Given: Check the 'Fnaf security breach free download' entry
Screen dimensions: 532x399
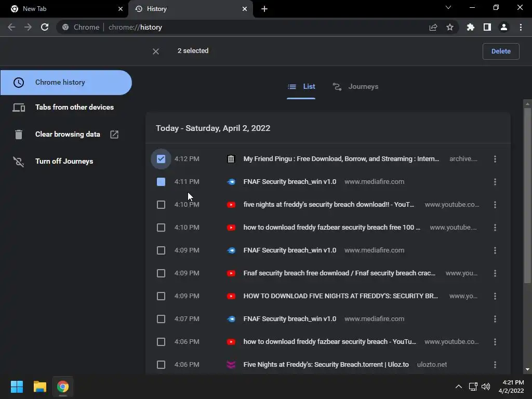Looking at the screenshot, I should coord(161,273).
